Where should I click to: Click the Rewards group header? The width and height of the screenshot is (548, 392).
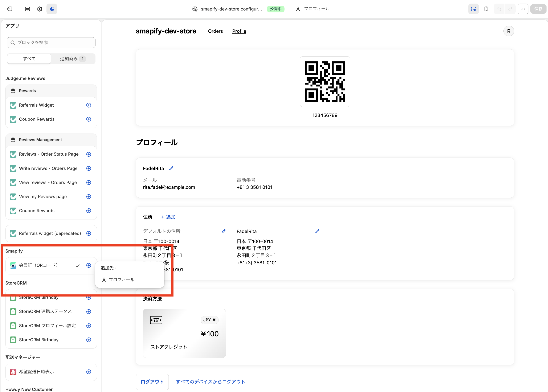[51, 91]
